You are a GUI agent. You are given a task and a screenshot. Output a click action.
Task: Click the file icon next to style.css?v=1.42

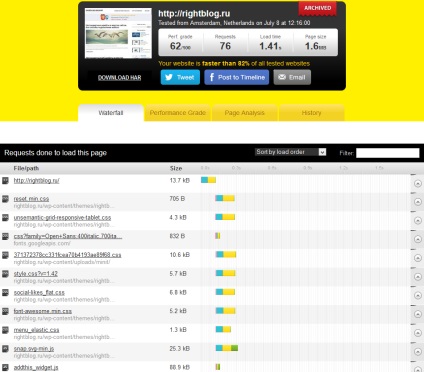pos(5,274)
